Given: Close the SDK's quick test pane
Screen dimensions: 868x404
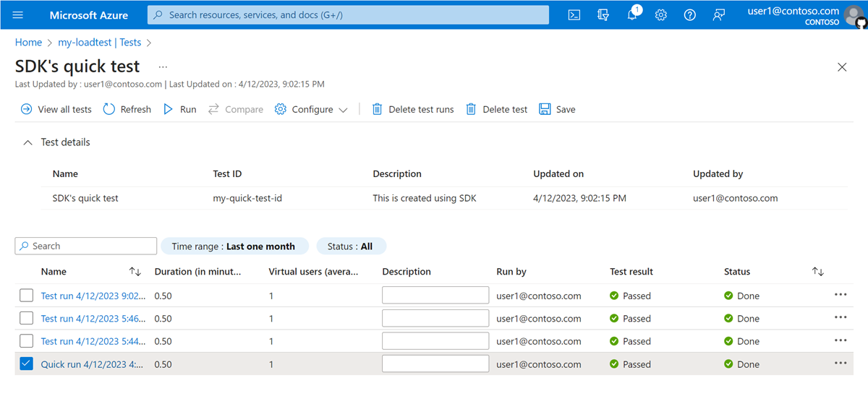Looking at the screenshot, I should 842,67.
